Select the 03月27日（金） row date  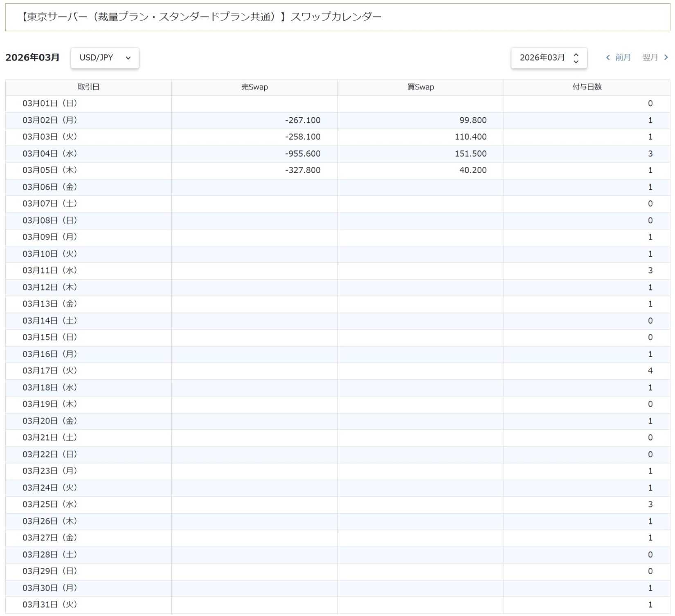50,538
